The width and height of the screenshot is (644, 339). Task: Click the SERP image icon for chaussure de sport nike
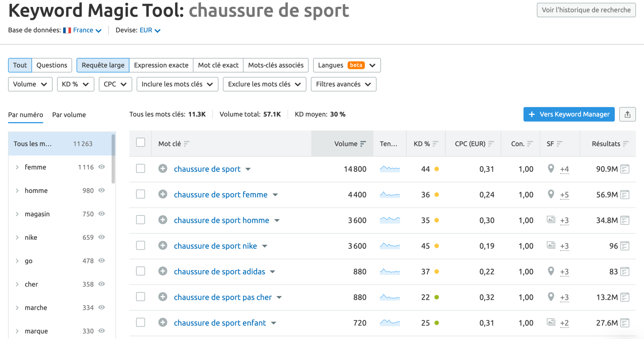(551, 246)
